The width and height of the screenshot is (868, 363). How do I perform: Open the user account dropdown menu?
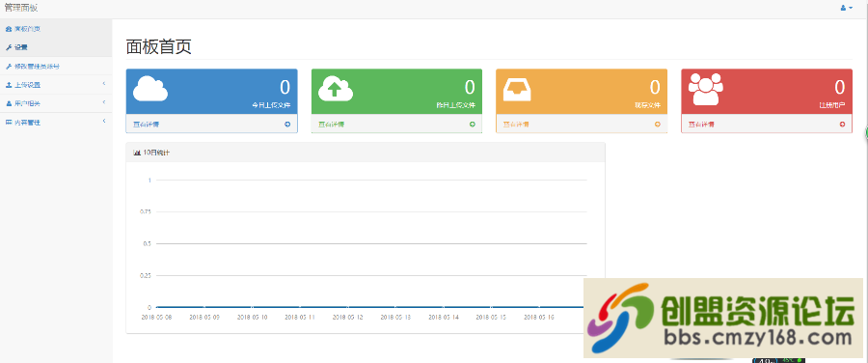pyautogui.click(x=847, y=8)
